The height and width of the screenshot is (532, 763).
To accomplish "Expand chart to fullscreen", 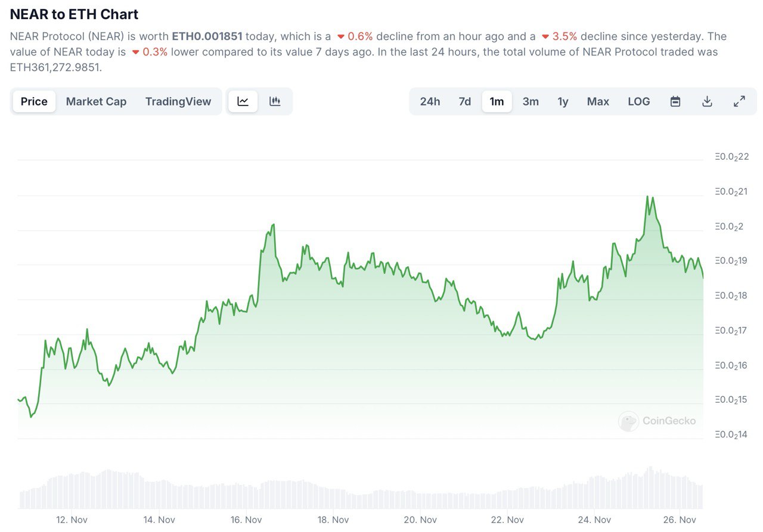I will coord(739,101).
